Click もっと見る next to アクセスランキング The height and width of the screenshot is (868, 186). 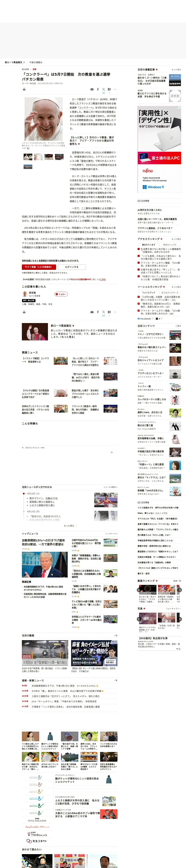tap(176, 239)
